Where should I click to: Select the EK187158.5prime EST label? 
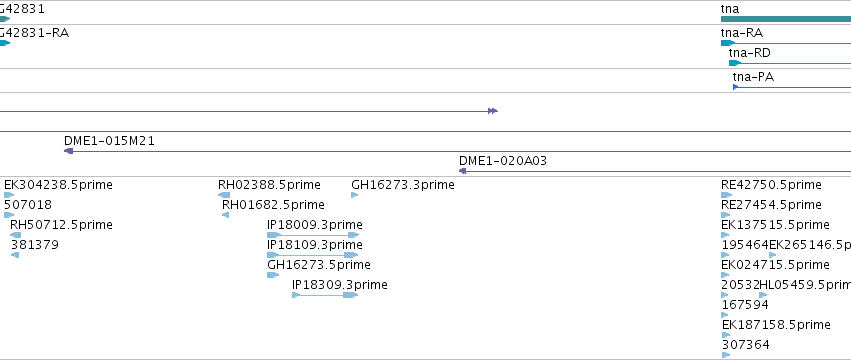pos(776,325)
